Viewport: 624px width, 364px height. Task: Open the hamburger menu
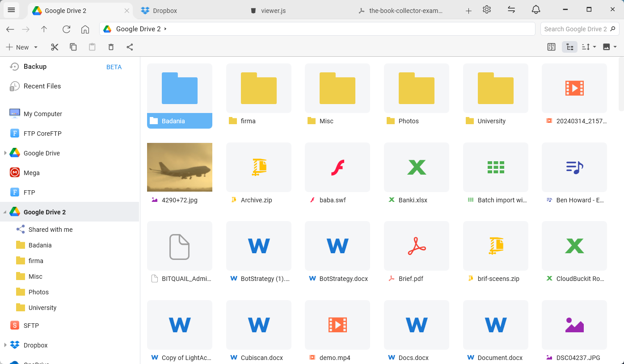pos(11,10)
